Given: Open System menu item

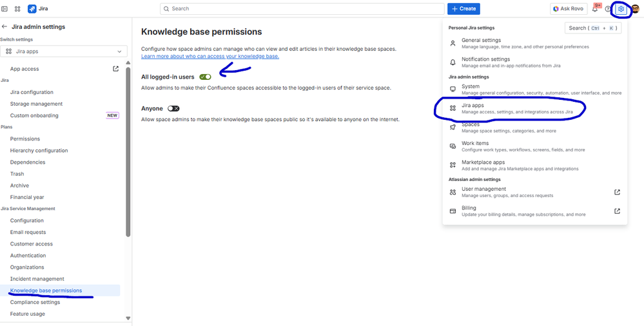Looking at the screenshot, I should coord(535,90).
